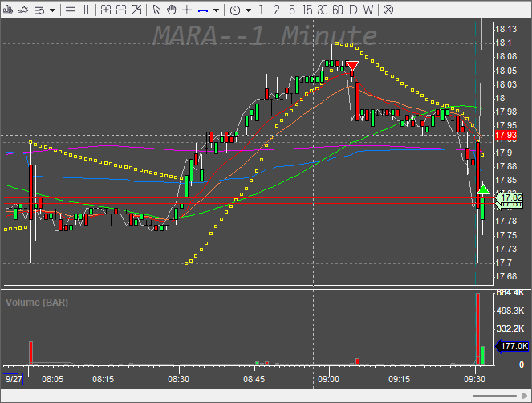Screen dimensions: 532x403
Task: Switch to 15 minute timeframe
Action: 307,10
